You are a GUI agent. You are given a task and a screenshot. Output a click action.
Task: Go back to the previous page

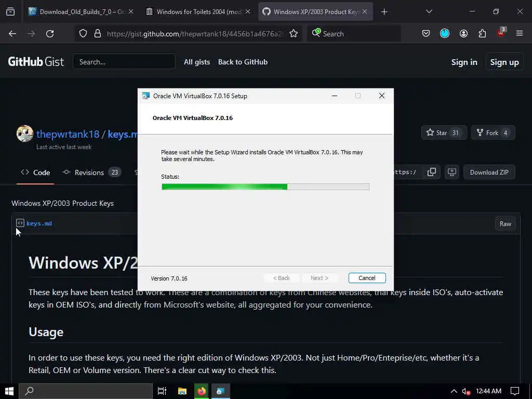click(12, 34)
